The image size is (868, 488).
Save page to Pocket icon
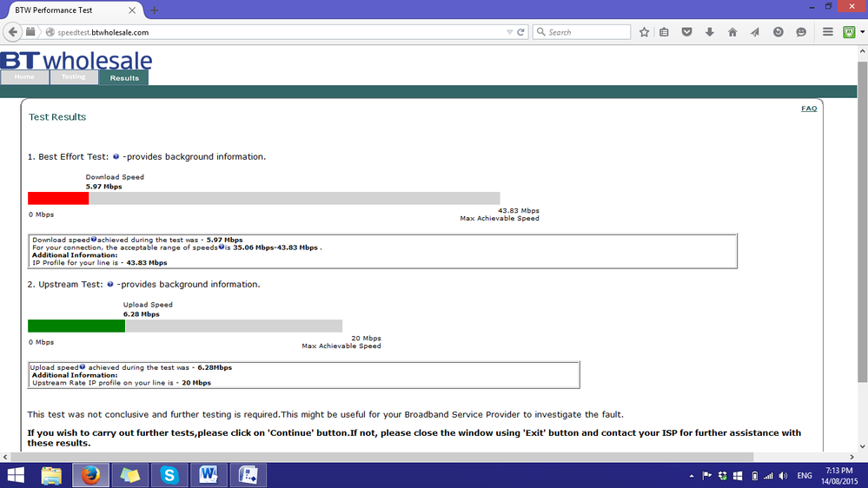[687, 32]
